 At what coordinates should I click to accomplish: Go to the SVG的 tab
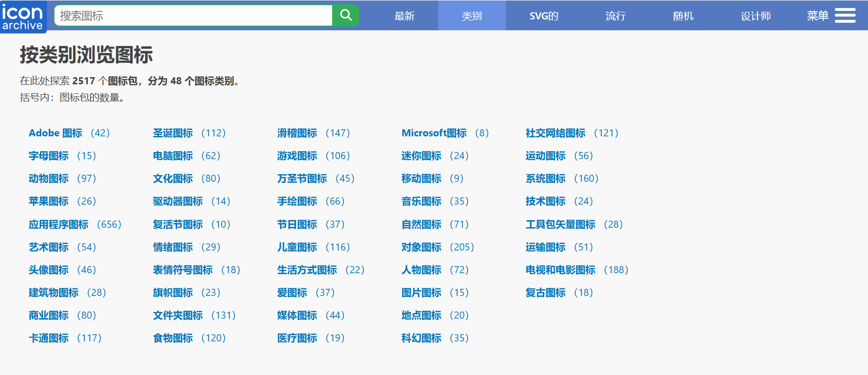pyautogui.click(x=543, y=16)
